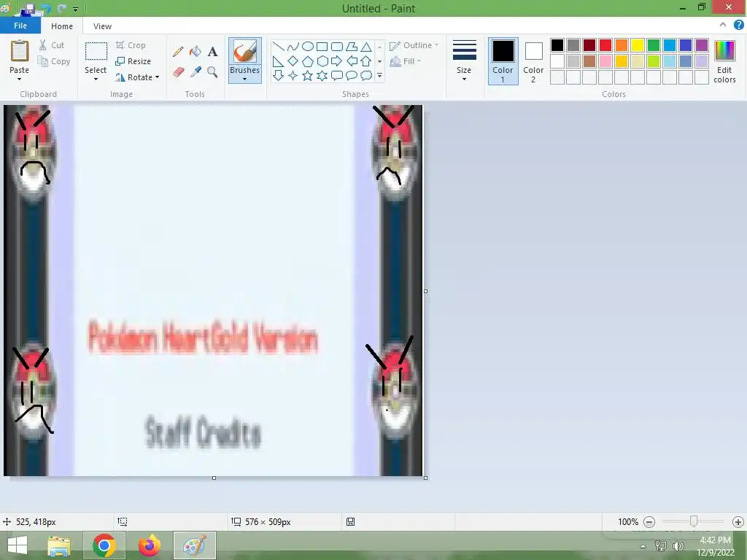Select the Eraser tool

coord(178,72)
